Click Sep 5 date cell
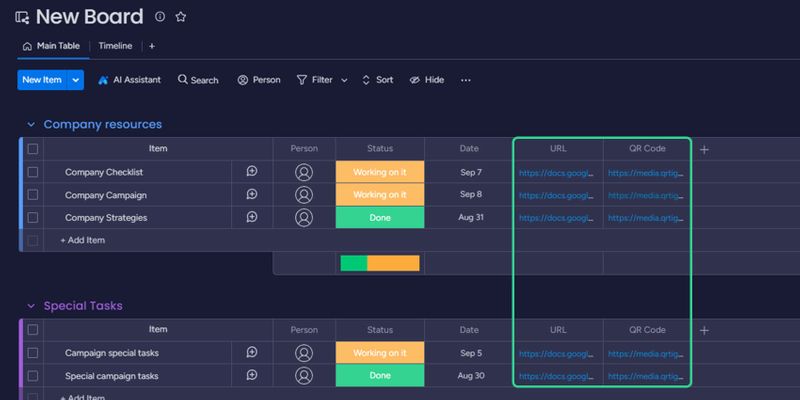Image resolution: width=800 pixels, height=400 pixels. [x=470, y=353]
